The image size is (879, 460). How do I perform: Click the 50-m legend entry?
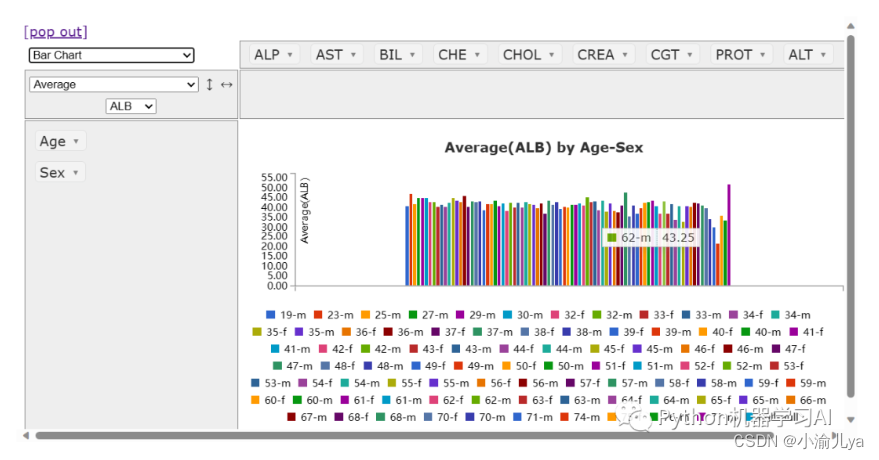point(564,366)
